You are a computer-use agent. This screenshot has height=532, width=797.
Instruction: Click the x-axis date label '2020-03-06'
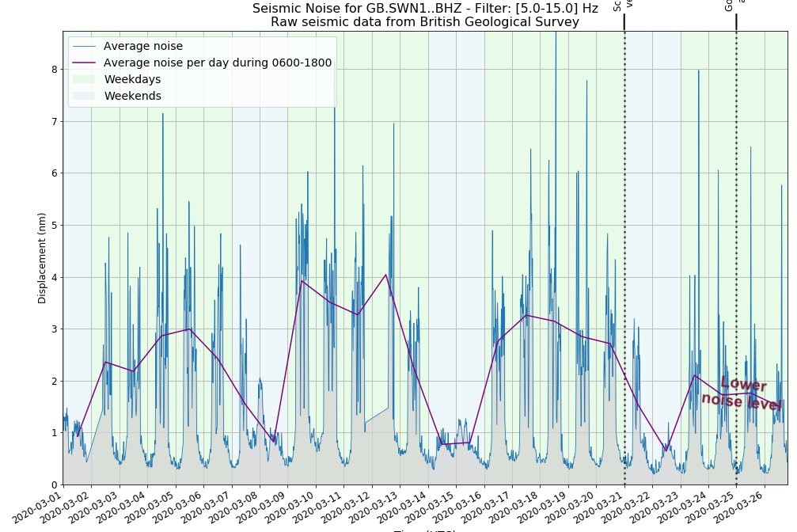pos(179,507)
